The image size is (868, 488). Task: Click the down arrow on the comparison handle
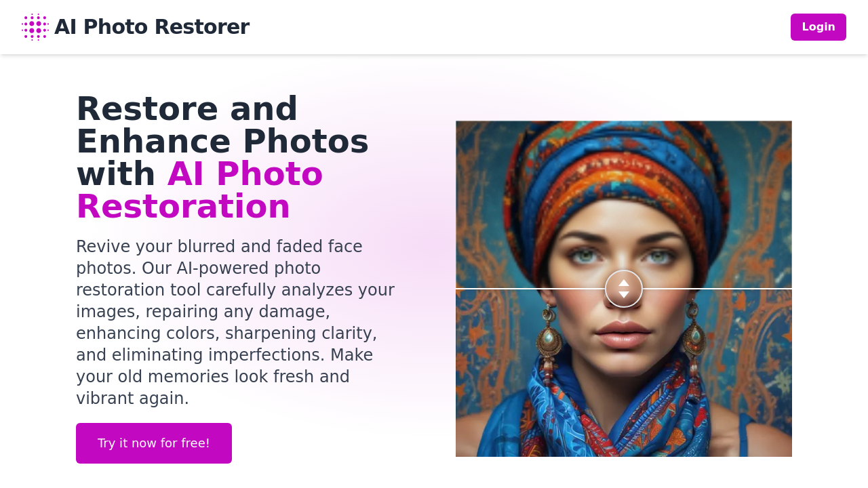point(623,293)
